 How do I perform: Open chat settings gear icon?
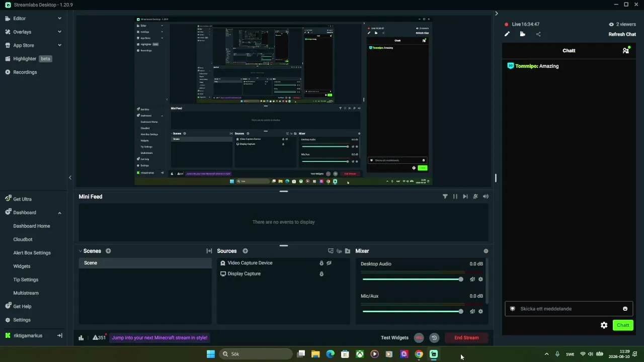pyautogui.click(x=604, y=325)
